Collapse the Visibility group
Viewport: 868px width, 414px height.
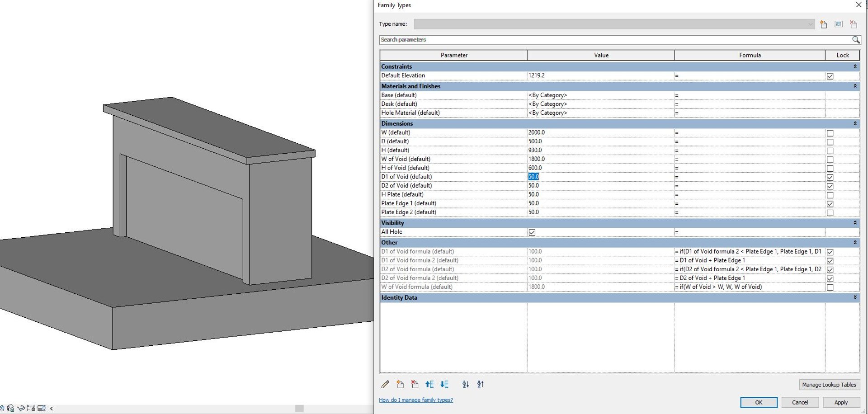(855, 223)
